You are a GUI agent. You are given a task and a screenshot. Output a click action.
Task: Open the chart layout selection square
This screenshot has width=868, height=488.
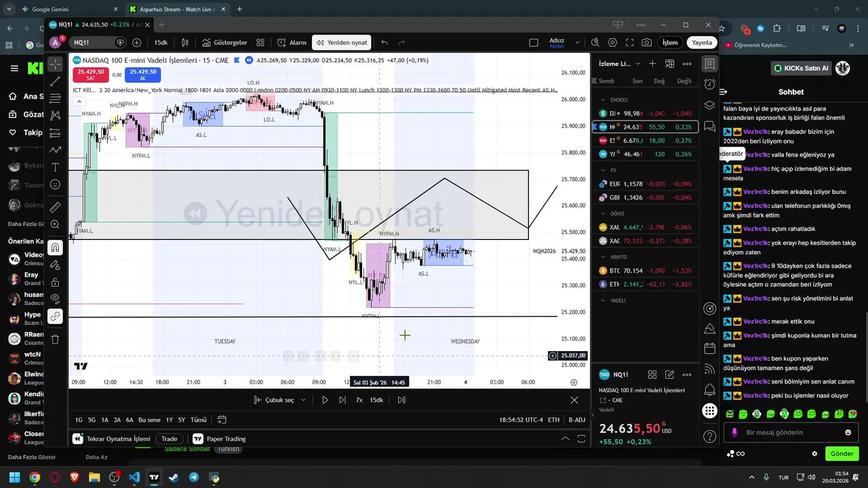pos(534,42)
